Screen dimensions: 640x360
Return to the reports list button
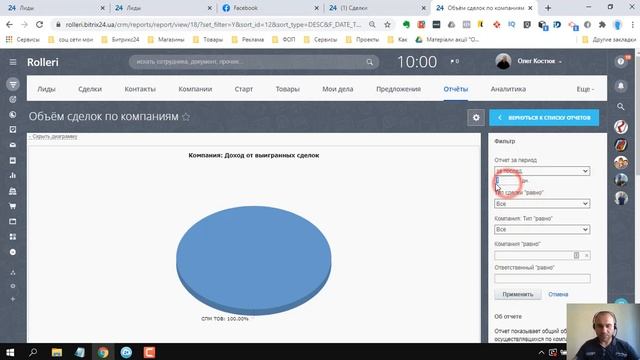tap(544, 118)
